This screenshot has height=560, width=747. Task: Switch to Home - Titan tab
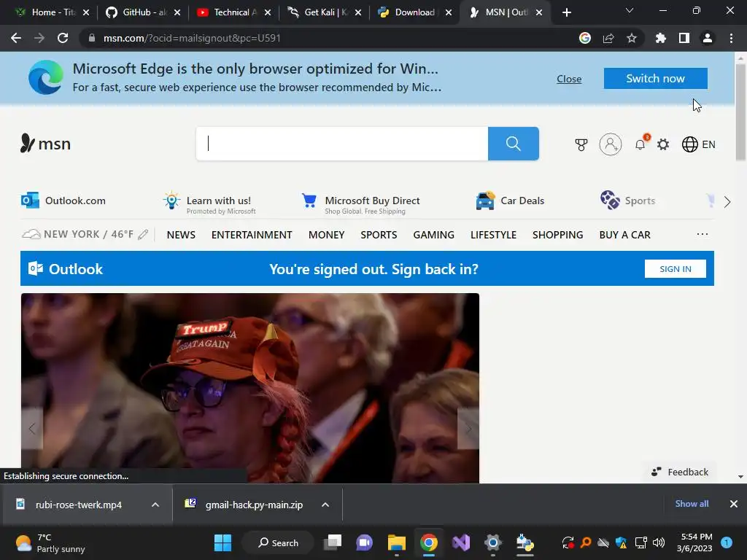coord(53,12)
